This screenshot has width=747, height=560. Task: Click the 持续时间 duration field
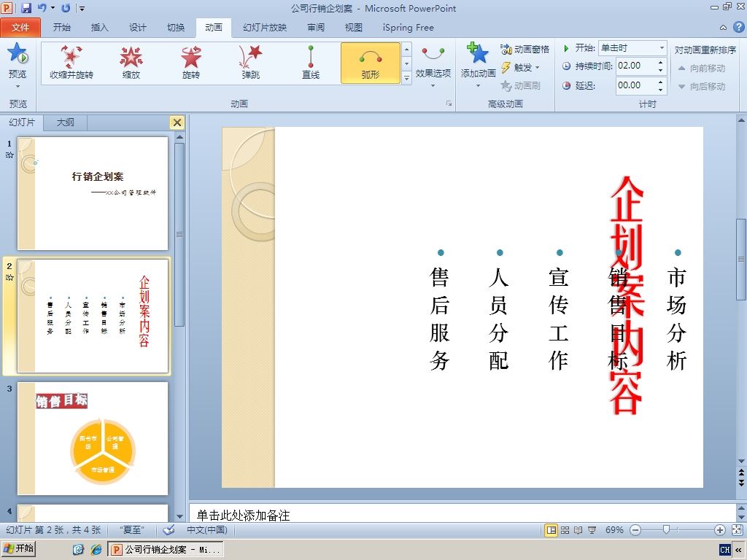[x=636, y=66]
